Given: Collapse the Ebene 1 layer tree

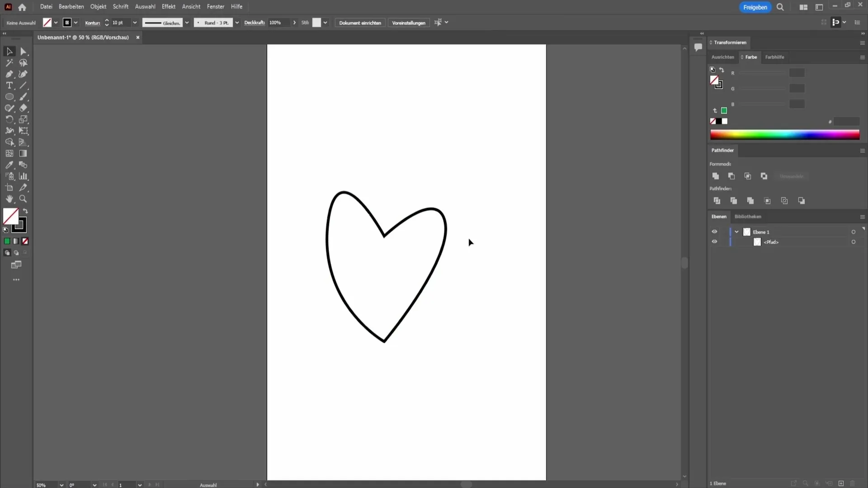Looking at the screenshot, I should tap(736, 232).
